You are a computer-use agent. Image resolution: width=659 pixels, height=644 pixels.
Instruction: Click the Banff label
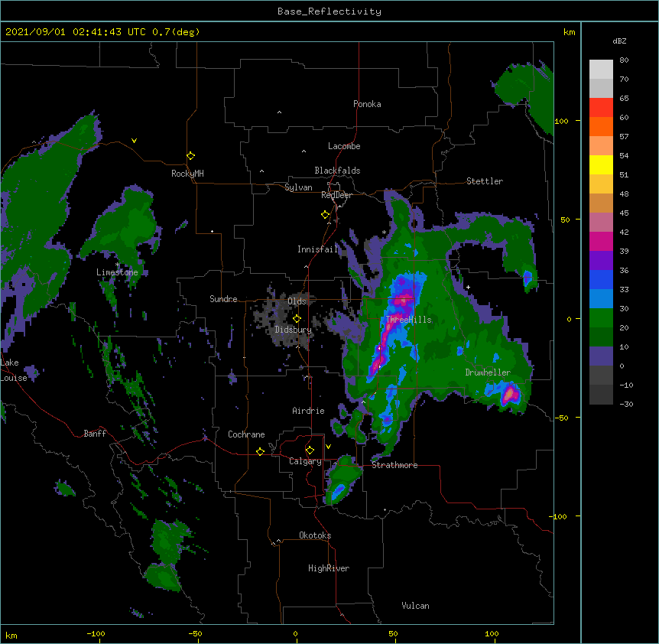95,434
